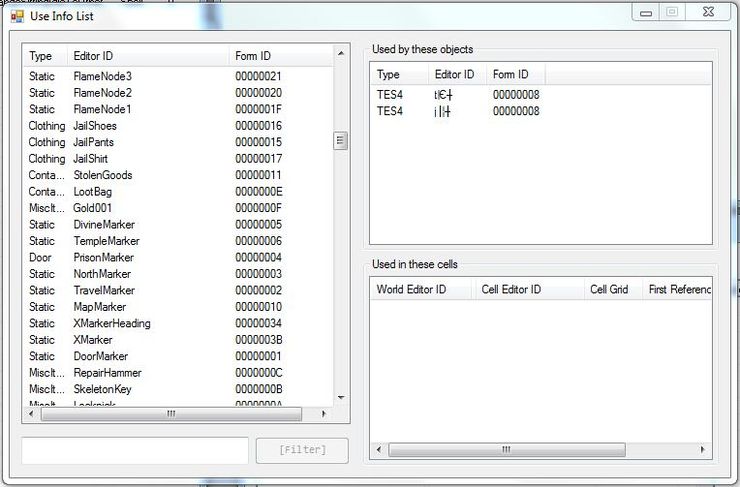Select the Gold001 item row
740x487 pixels.
tap(95, 208)
